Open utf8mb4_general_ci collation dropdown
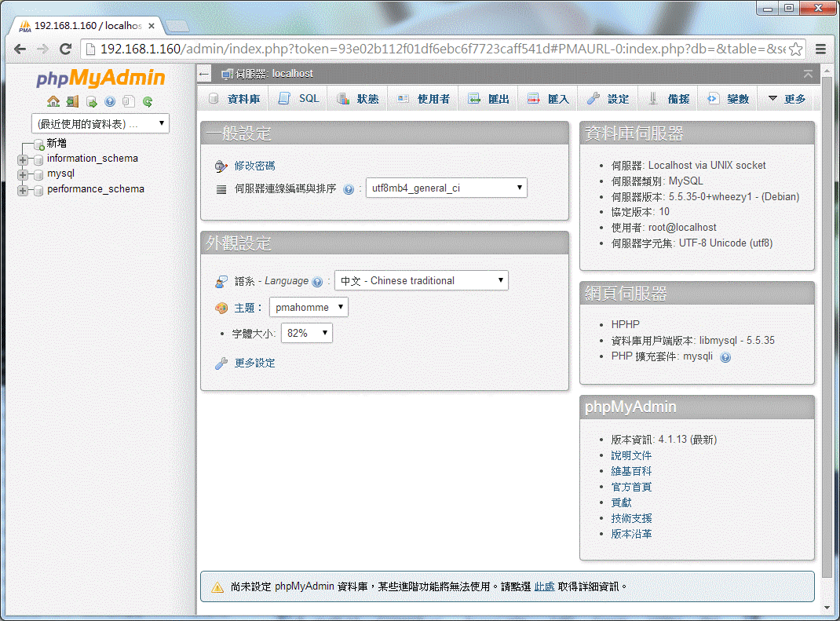The image size is (840, 621). 446,188
